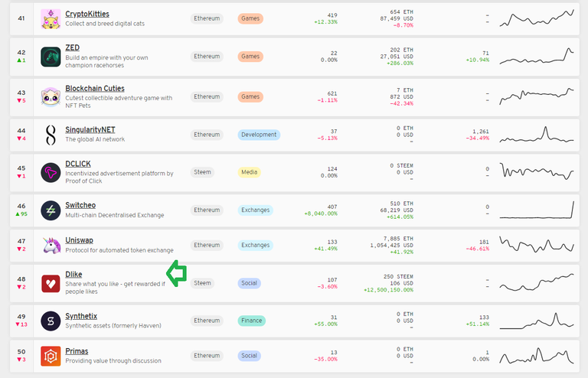
Task: Click the SingularityNET logo icon
Action: click(x=51, y=135)
